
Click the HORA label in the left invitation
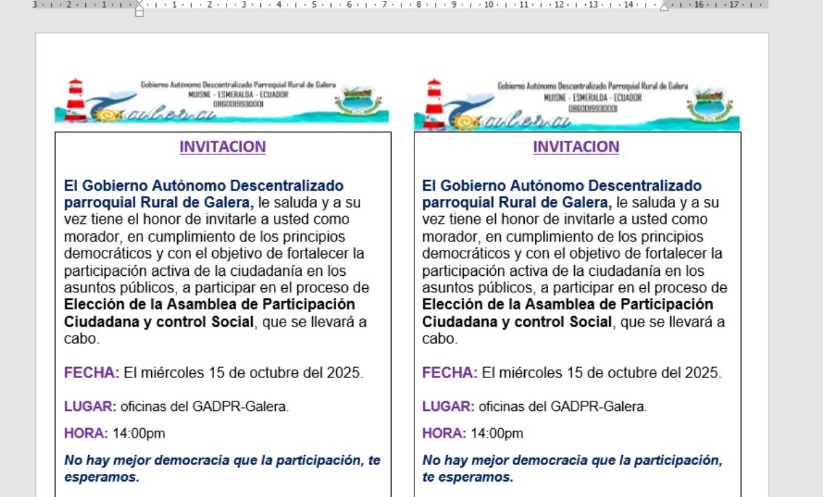86,433
